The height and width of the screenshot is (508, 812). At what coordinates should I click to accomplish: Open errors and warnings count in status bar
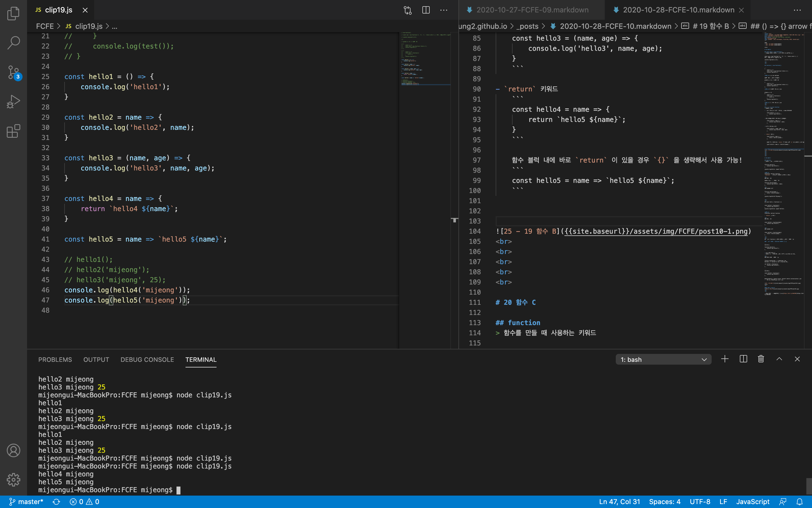click(84, 502)
